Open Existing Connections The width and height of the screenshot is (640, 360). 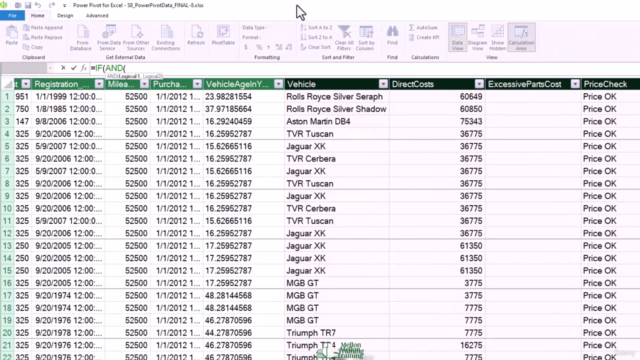pos(166,38)
